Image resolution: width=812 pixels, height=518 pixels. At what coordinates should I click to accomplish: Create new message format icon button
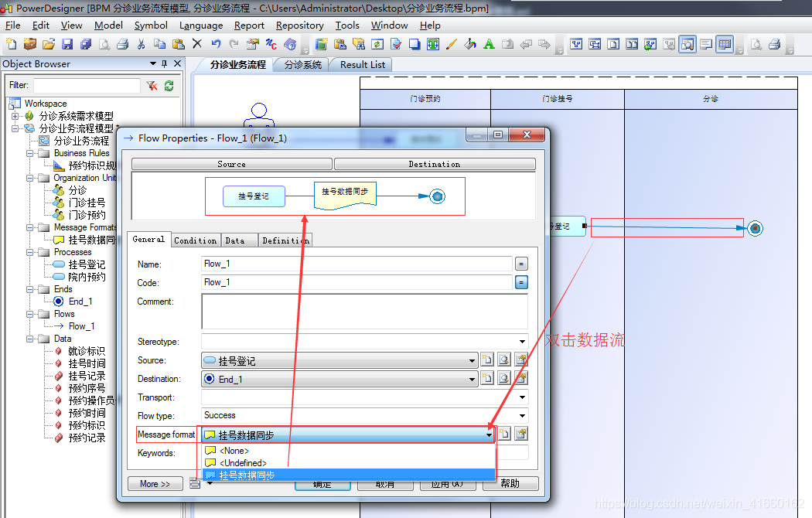point(504,434)
